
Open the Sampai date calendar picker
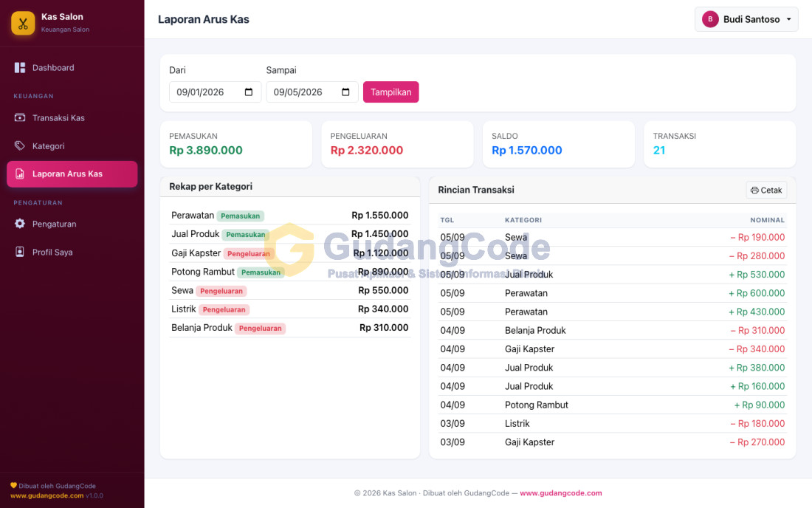coord(345,92)
